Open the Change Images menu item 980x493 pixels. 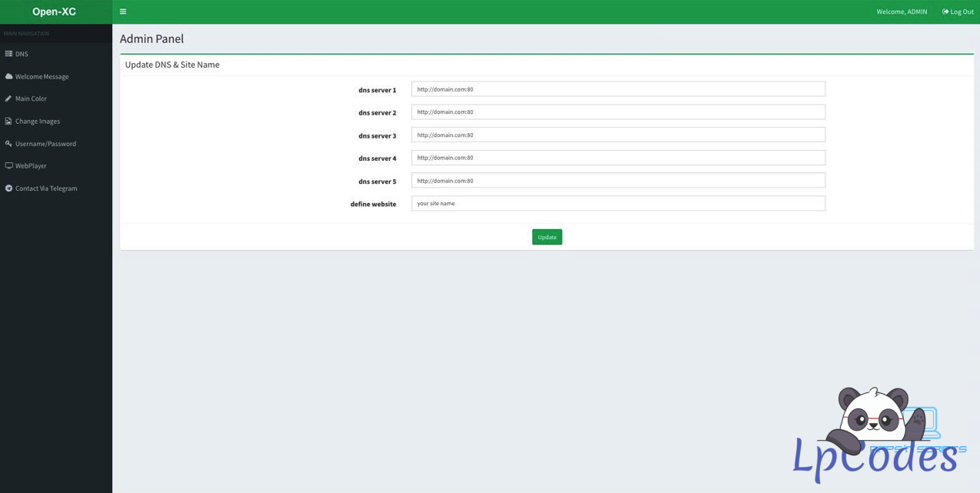[38, 122]
